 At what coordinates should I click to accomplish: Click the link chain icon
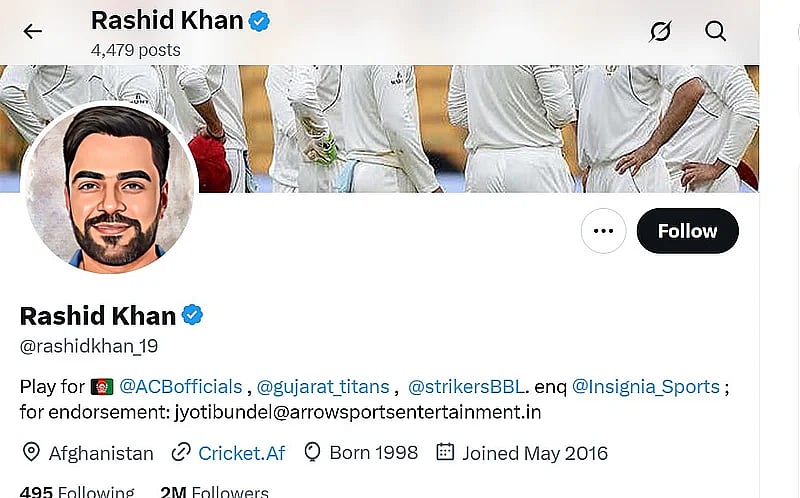[181, 453]
